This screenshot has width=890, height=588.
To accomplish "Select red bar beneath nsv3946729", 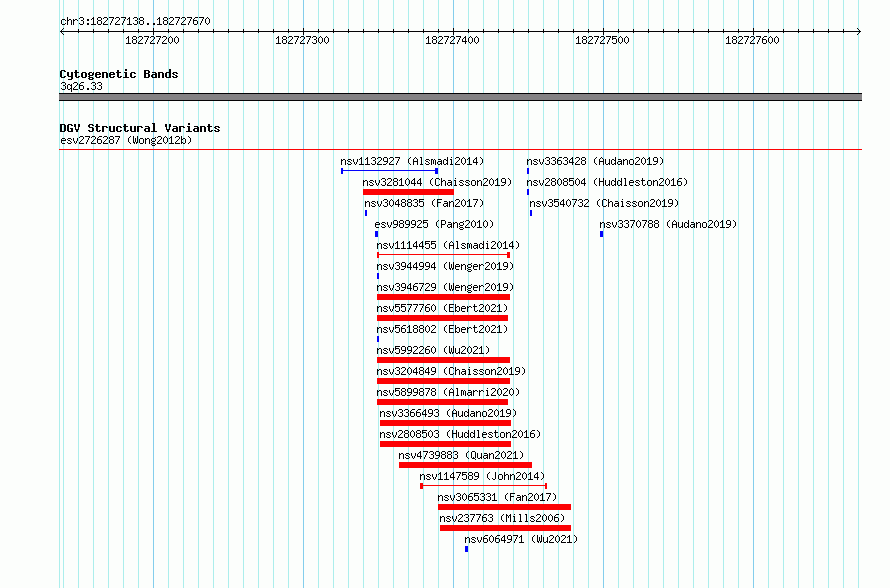I will [x=443, y=297].
